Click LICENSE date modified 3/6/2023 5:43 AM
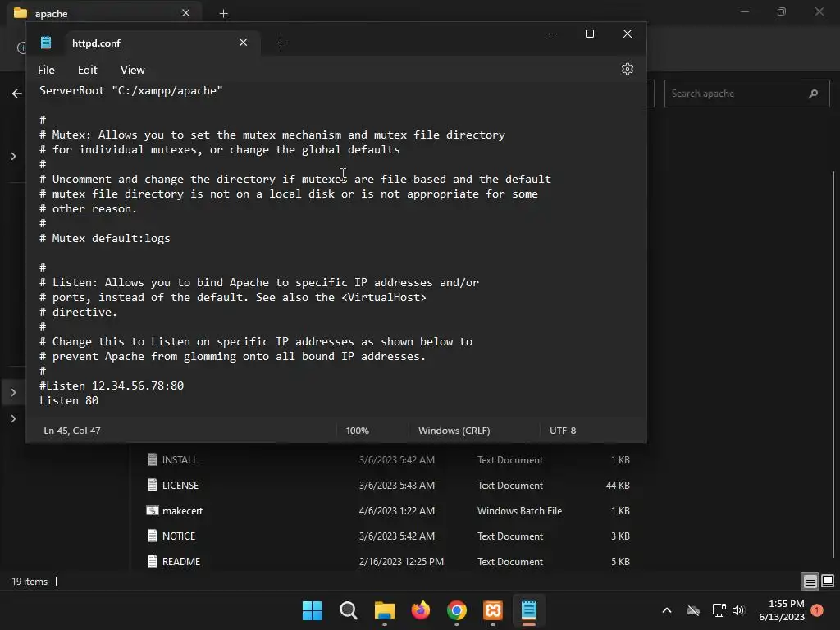The height and width of the screenshot is (630, 840). tap(397, 486)
